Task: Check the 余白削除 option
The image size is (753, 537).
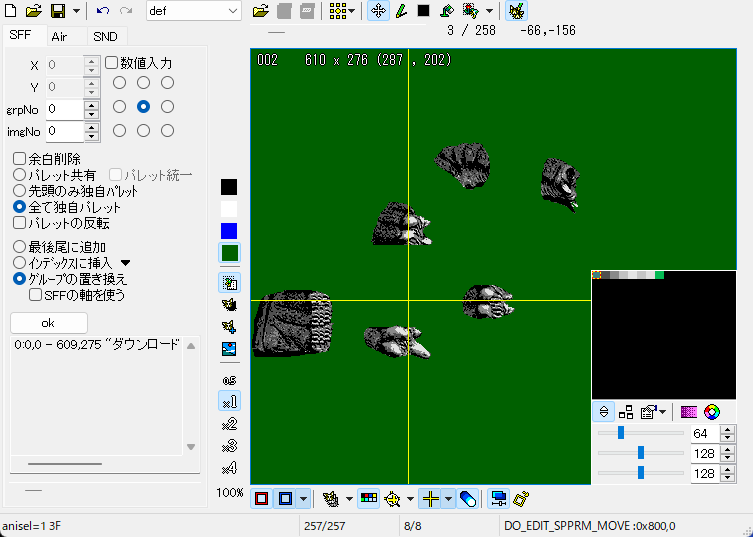Action: [x=20, y=159]
